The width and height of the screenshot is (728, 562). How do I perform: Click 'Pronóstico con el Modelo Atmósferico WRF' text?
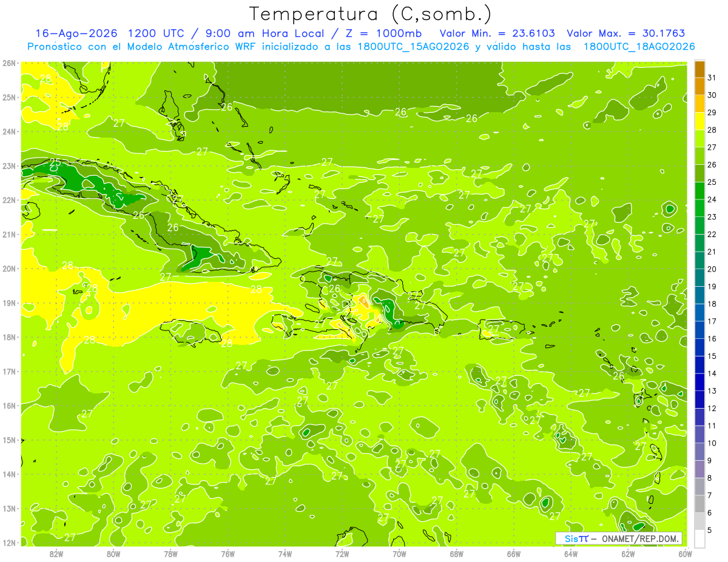143,47
